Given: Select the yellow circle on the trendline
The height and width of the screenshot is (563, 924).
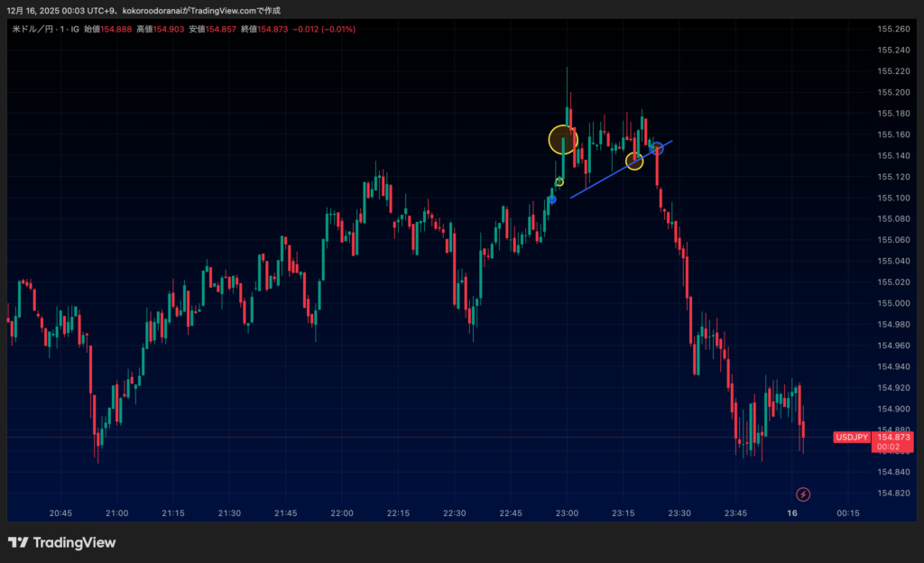Looking at the screenshot, I should pos(634,162).
